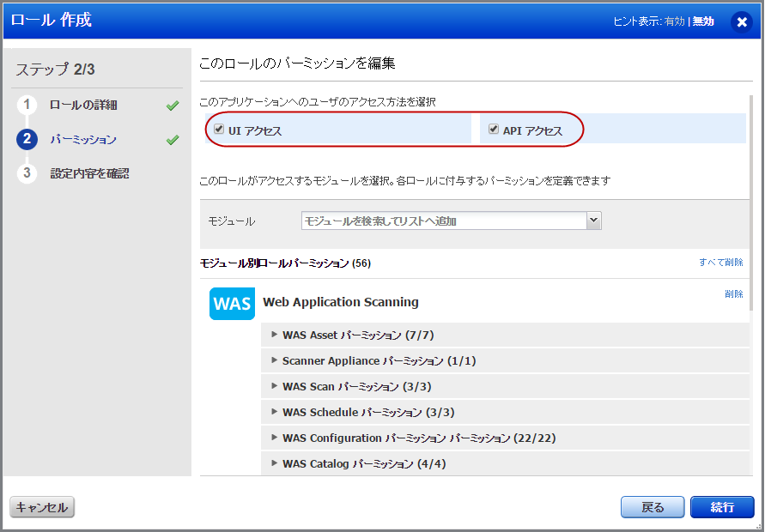This screenshot has height=532, width=765.
Task: Toggle the API アクセス checkbox
Action: click(x=492, y=127)
